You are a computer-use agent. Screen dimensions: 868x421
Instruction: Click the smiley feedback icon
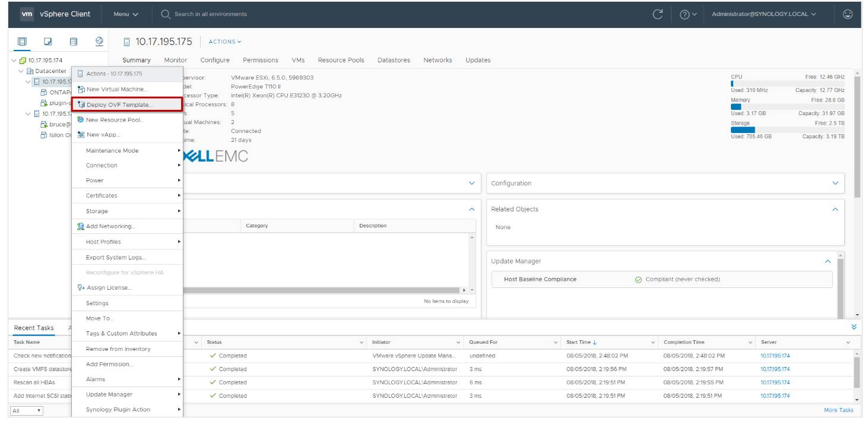pos(848,14)
